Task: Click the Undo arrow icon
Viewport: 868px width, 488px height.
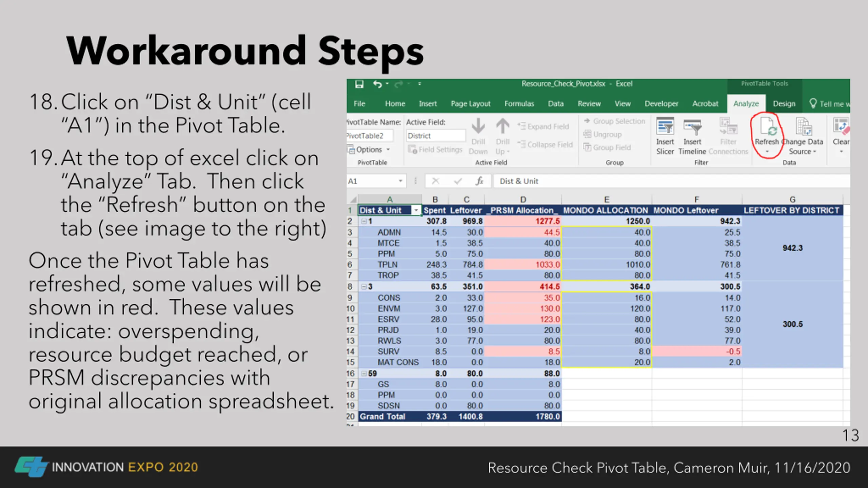Action: pos(377,84)
